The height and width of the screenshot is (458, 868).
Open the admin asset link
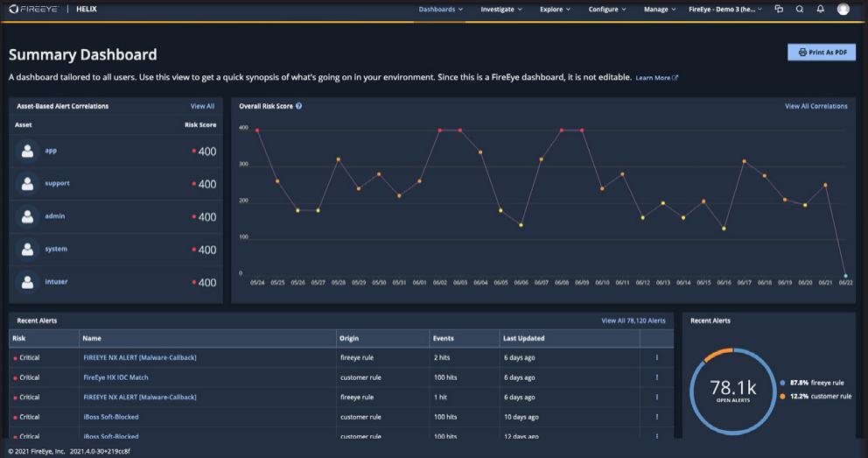tap(55, 216)
